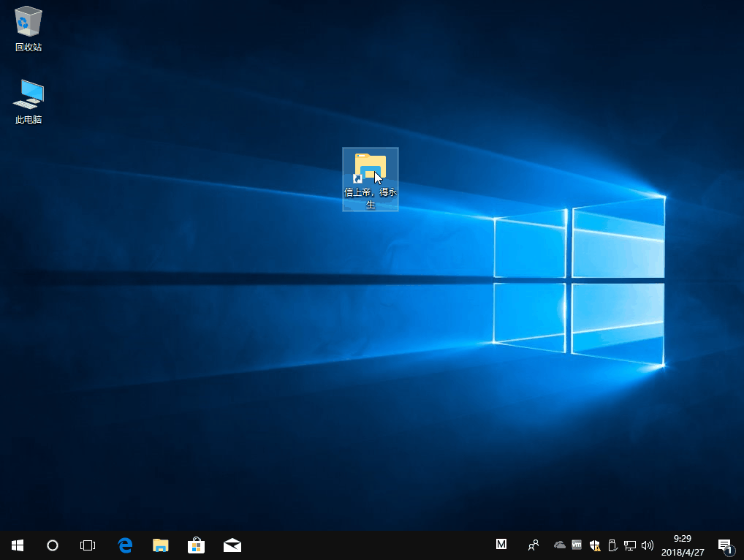Image resolution: width=744 pixels, height=560 pixels.
Task: Open Action Center with 1 notification
Action: (726, 545)
